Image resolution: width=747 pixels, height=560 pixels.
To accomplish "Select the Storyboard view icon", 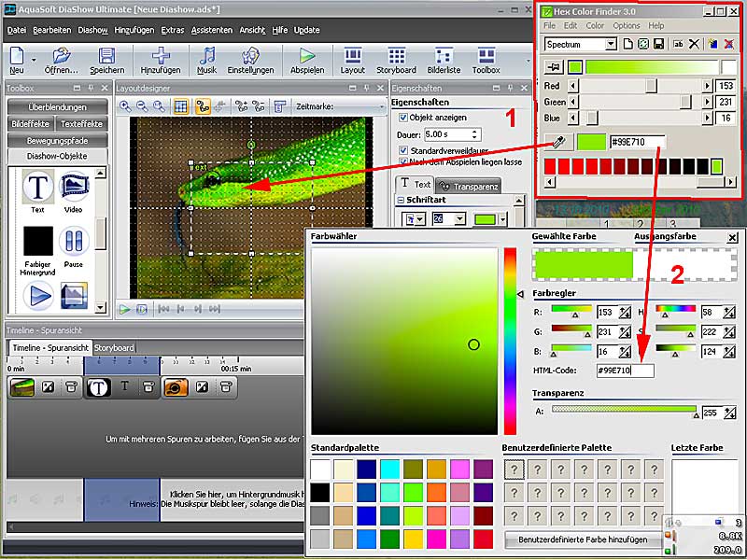I will click(396, 55).
